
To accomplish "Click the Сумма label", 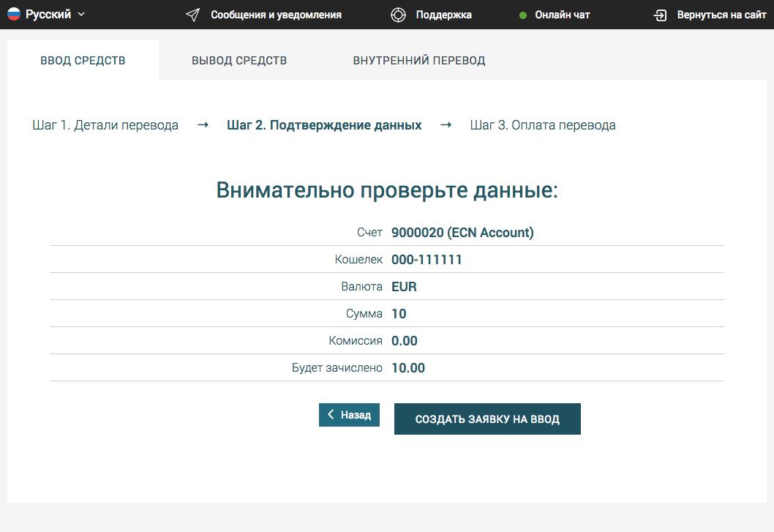I will pyautogui.click(x=364, y=314).
